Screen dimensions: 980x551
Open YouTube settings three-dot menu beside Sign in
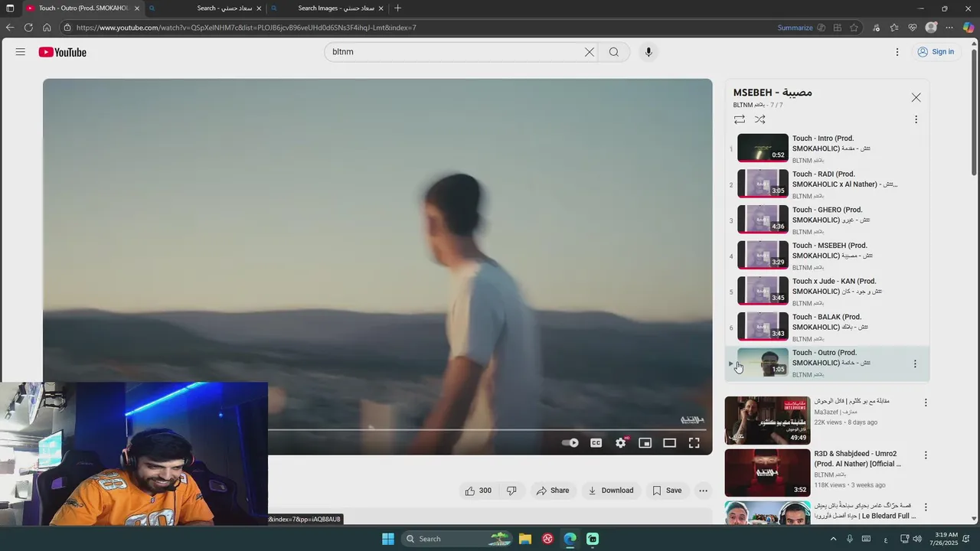point(897,52)
